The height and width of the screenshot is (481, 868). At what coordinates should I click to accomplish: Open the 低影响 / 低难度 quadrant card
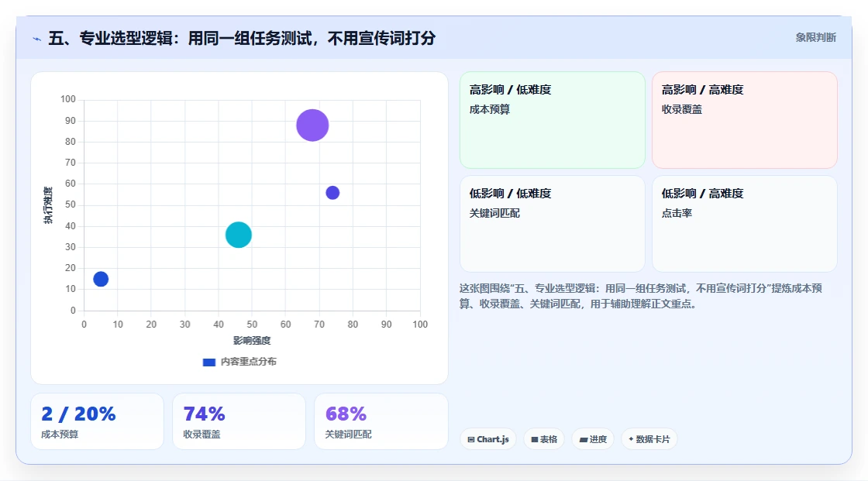pyautogui.click(x=553, y=224)
